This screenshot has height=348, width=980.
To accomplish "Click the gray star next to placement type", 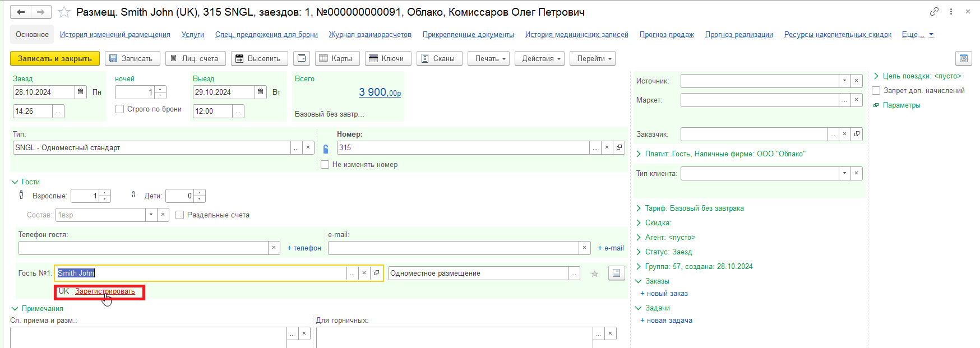I will [594, 273].
